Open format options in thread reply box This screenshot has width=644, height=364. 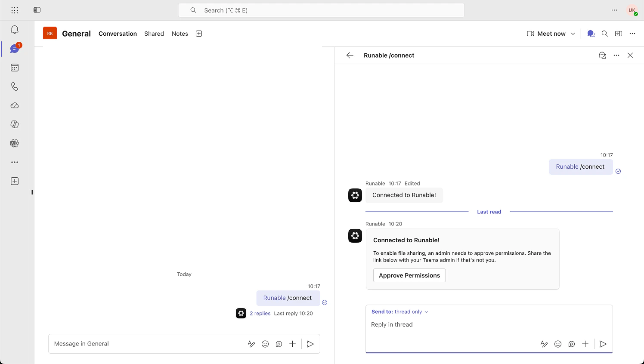[x=544, y=344]
